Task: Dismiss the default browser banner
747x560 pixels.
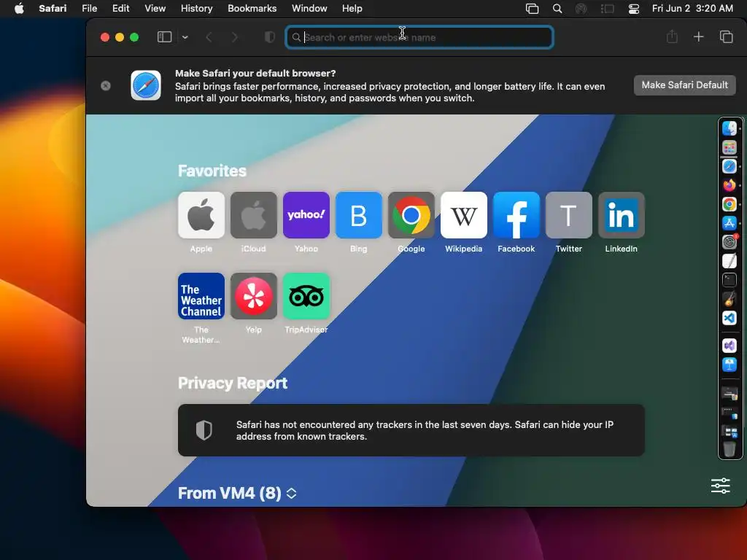Action: click(x=106, y=86)
